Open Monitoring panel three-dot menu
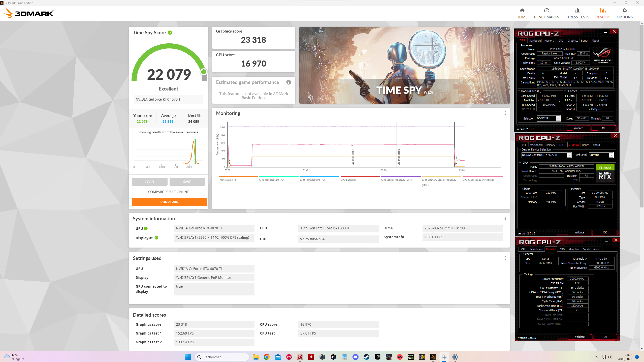Image resolution: width=644 pixels, height=362 pixels. click(505, 113)
